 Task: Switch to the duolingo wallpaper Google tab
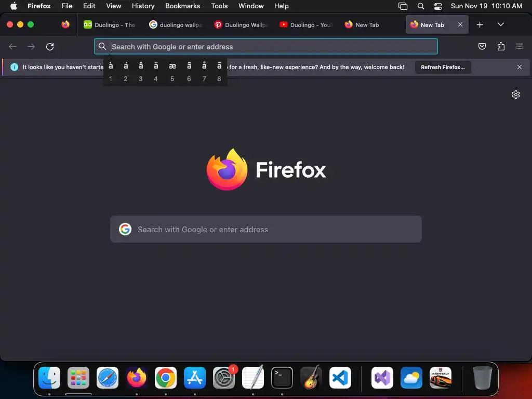tap(176, 25)
